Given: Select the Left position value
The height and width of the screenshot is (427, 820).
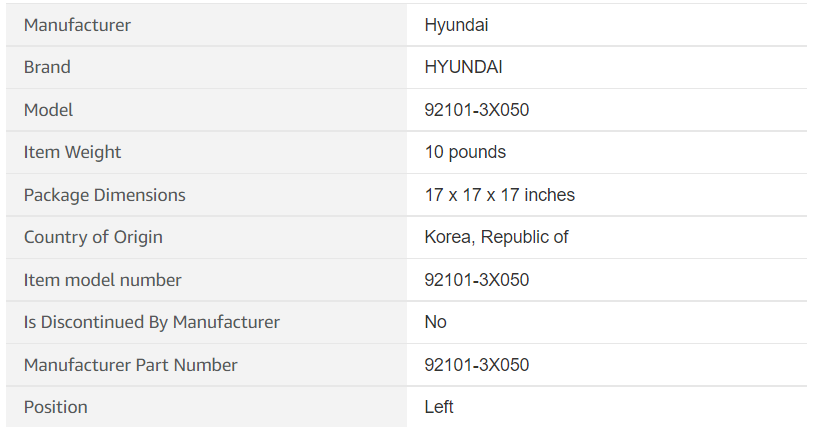Looking at the screenshot, I should click(x=438, y=407).
